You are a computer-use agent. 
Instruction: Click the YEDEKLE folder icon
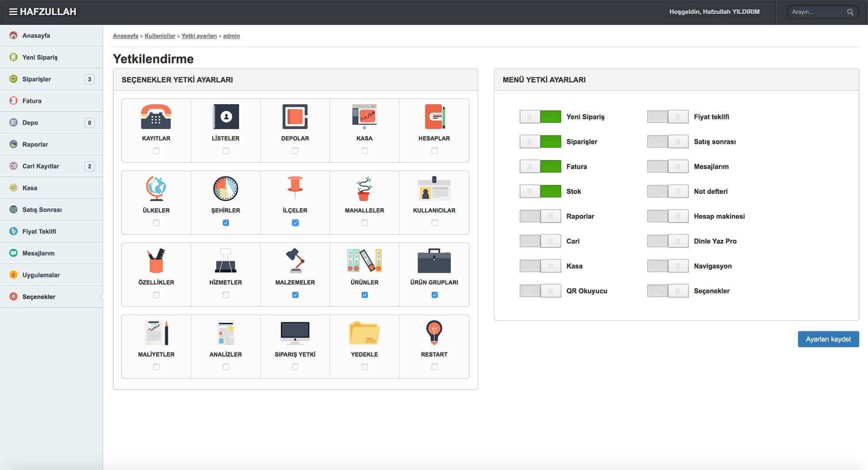point(364,332)
